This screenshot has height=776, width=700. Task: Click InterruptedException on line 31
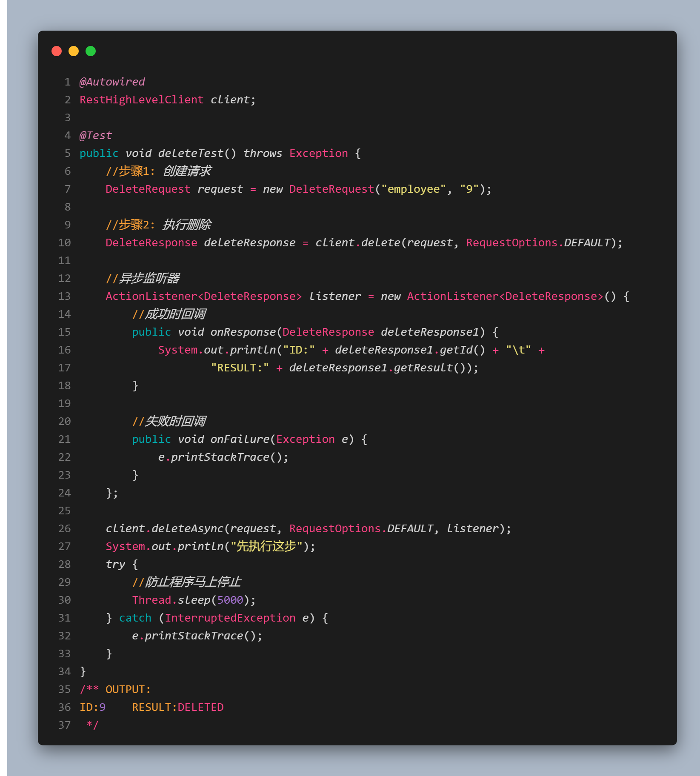[x=230, y=618]
